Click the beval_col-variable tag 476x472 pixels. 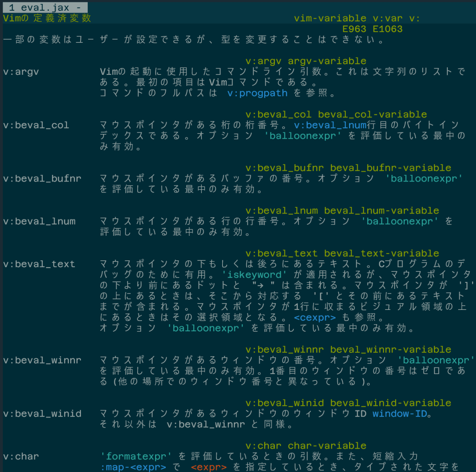372,115
